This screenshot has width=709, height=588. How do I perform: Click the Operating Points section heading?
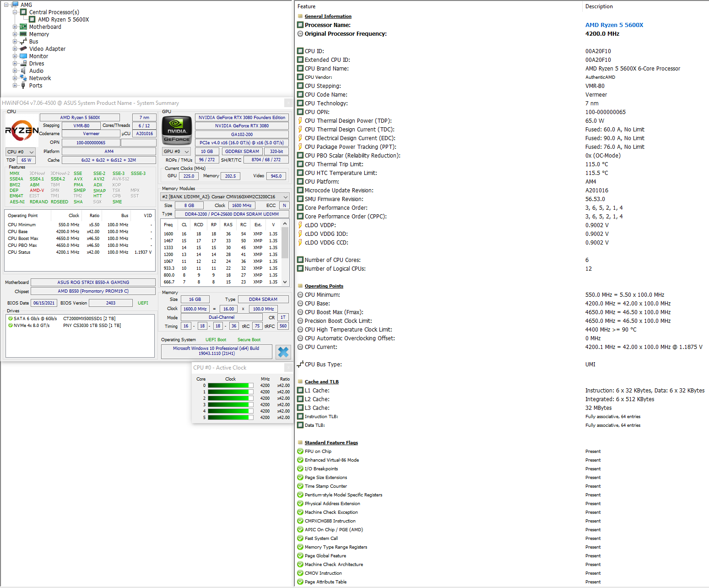pyautogui.click(x=324, y=286)
